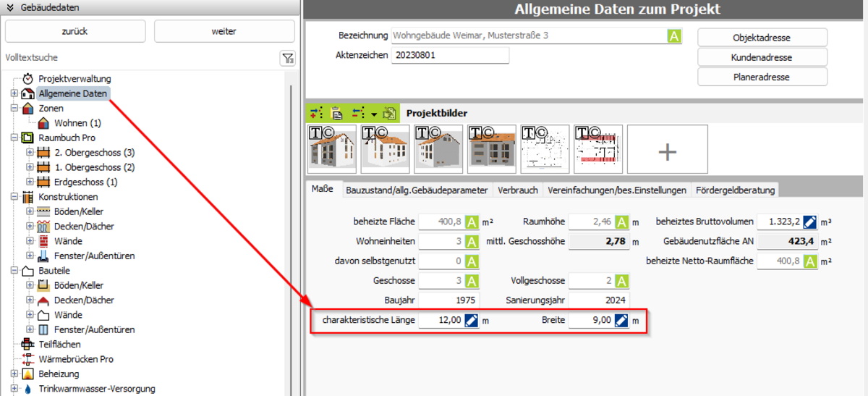Click the pencil icon for beheiztes Bruttovolumen
Screen dimensions: 868x396
[x=810, y=222]
